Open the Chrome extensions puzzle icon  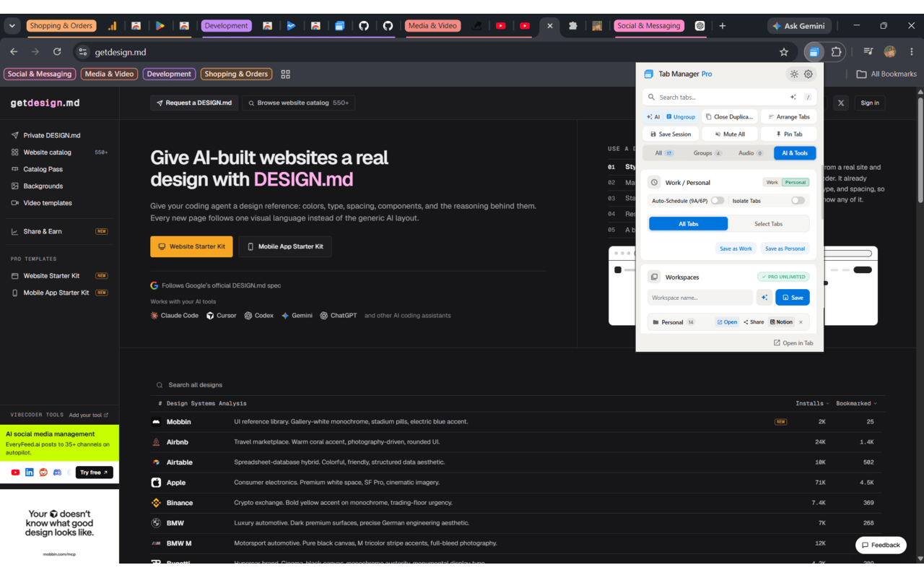click(x=837, y=52)
